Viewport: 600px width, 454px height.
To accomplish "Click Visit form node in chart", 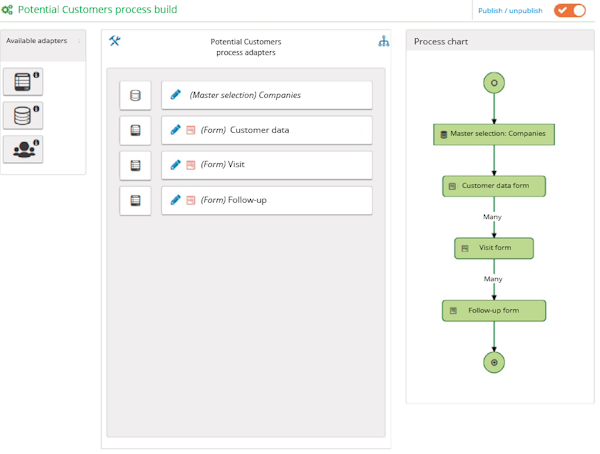I will [x=494, y=248].
